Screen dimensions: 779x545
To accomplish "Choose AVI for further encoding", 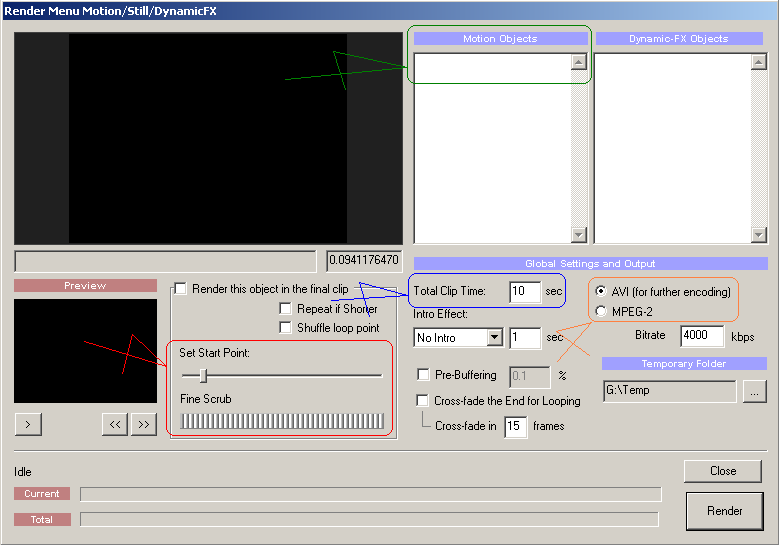I will coord(601,291).
